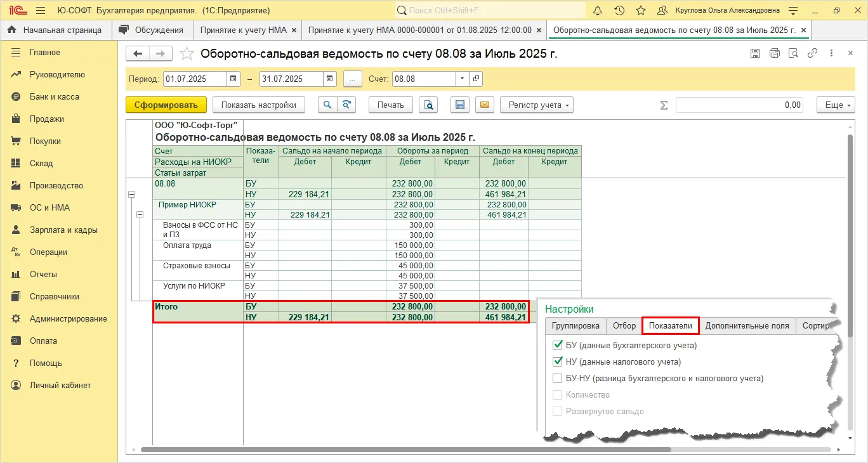Screen dimensions: 868x463
Task: Open print preview icon
Action: 430,105
